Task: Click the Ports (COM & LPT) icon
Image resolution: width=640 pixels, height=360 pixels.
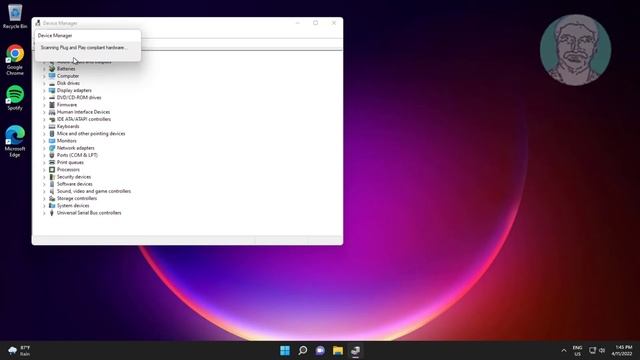Action: 52,155
